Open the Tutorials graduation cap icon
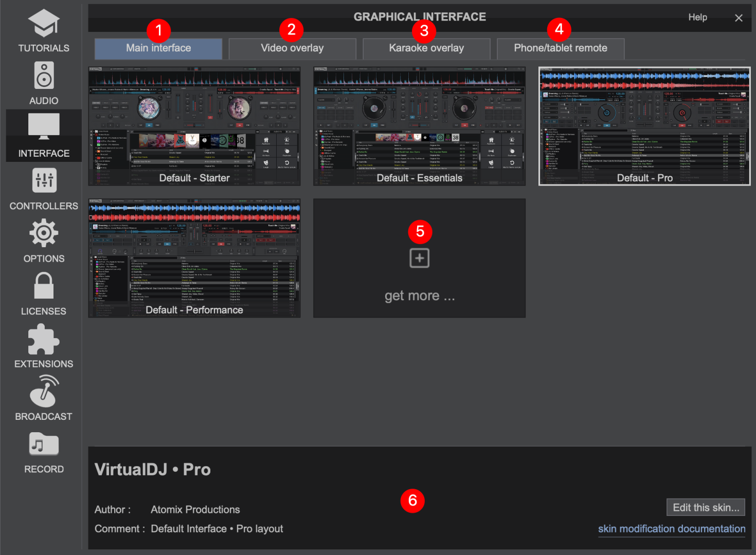The width and height of the screenshot is (756, 555). (x=44, y=24)
